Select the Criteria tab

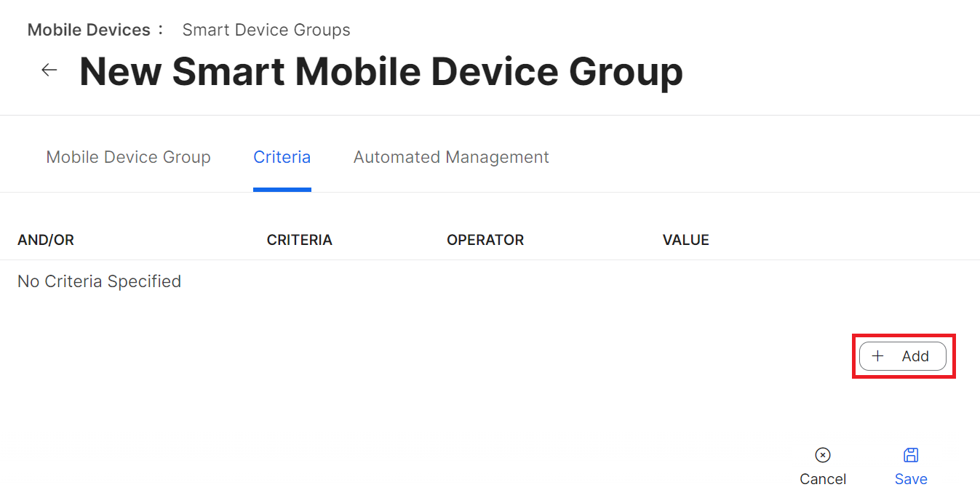point(282,157)
